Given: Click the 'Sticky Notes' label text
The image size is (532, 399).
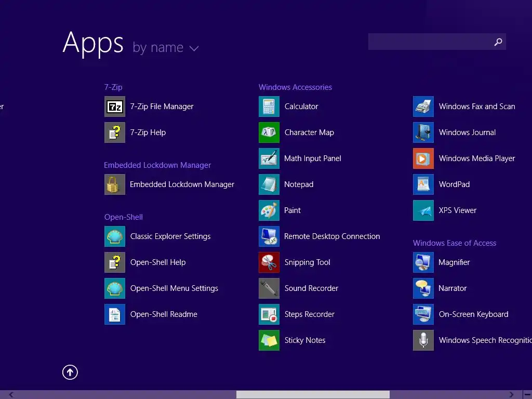Looking at the screenshot, I should click(305, 340).
